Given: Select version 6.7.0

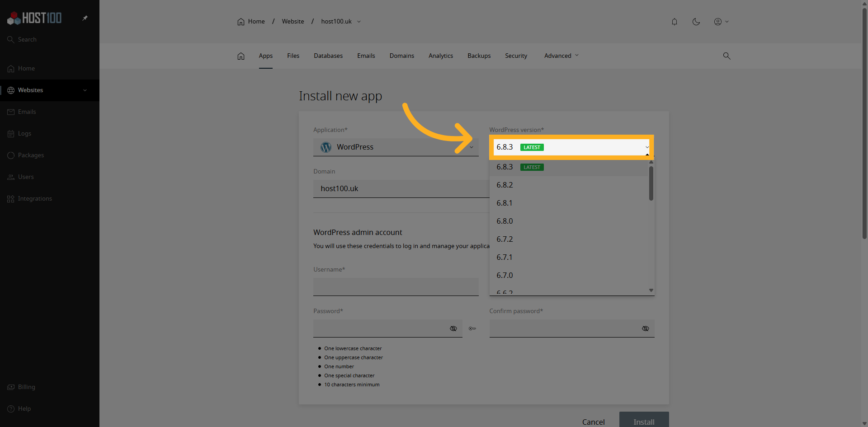Looking at the screenshot, I should (x=569, y=275).
